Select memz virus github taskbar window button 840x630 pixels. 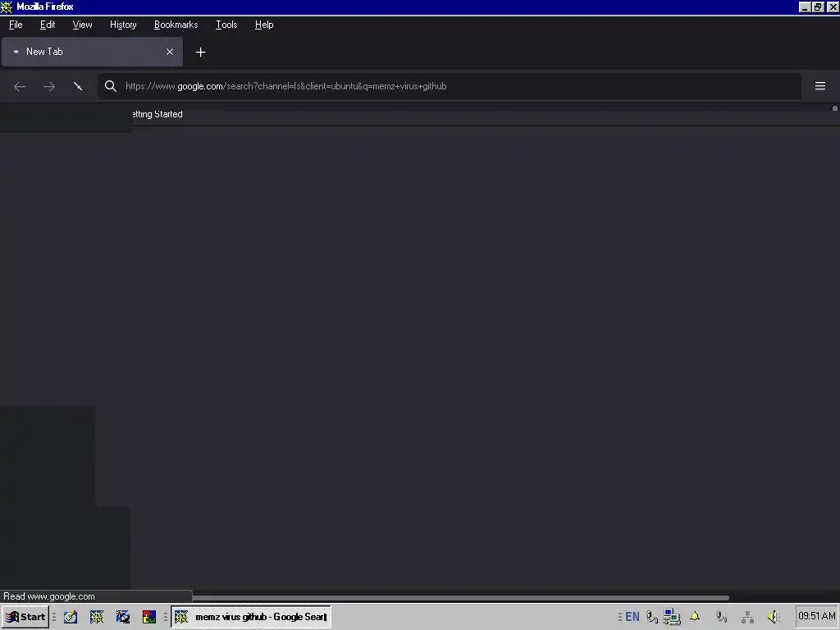click(251, 617)
